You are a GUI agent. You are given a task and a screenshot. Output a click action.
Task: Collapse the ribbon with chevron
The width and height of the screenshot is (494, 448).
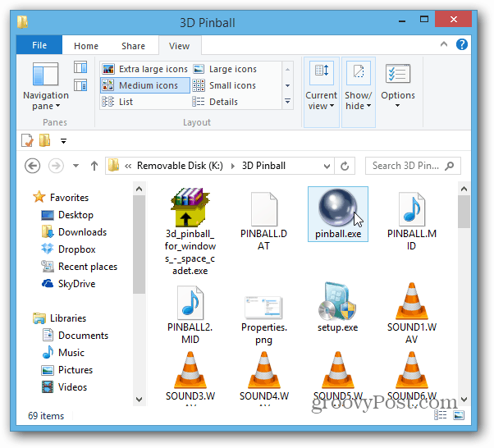pos(444,44)
